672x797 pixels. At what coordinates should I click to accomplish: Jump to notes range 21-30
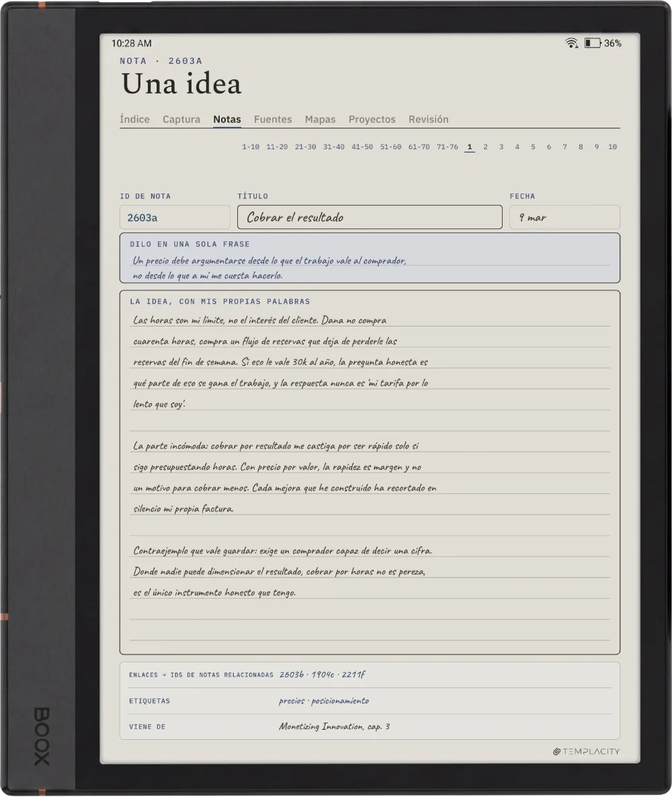point(306,147)
